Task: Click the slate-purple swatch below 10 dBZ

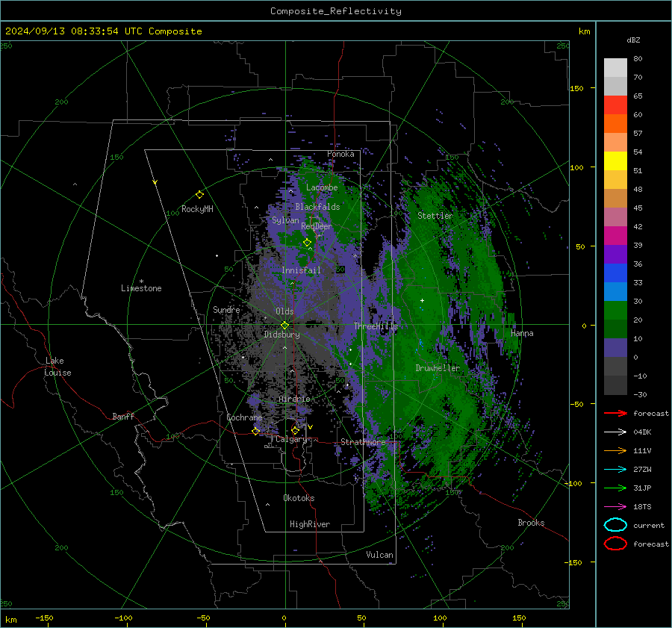Action: [615, 348]
